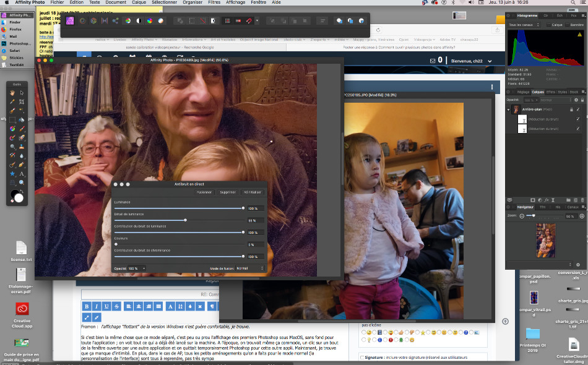Toggle Snapping magnet icon in toolbar
Screen dimensions: 588x365
[249, 21]
